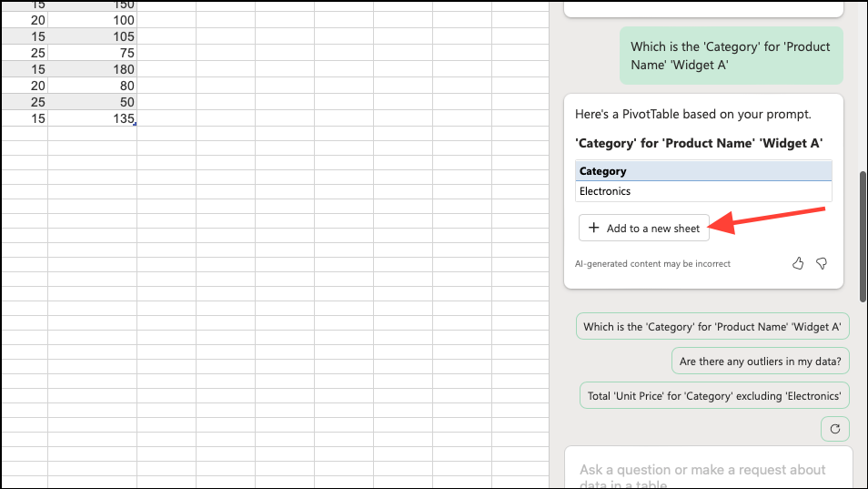Click the thumbs up feedback icon
The image size is (868, 489).
click(x=797, y=263)
